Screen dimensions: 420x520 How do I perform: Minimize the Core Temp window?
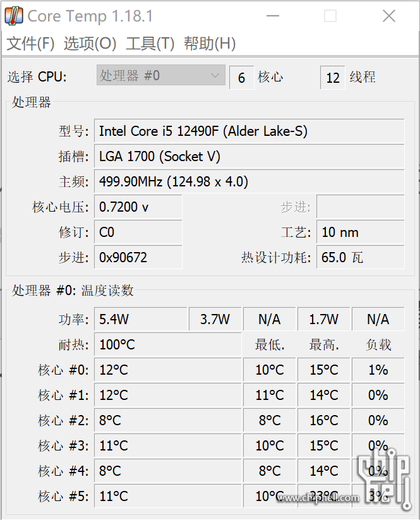click(x=273, y=16)
